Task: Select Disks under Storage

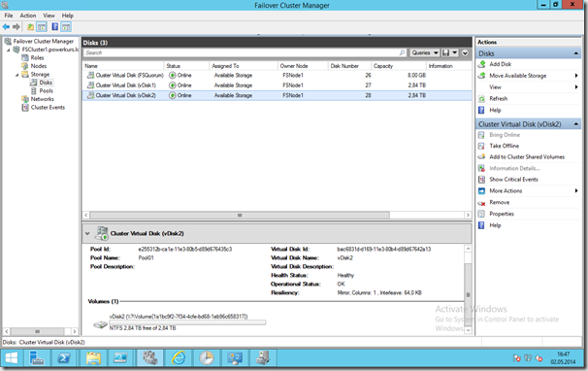Action: 46,83
